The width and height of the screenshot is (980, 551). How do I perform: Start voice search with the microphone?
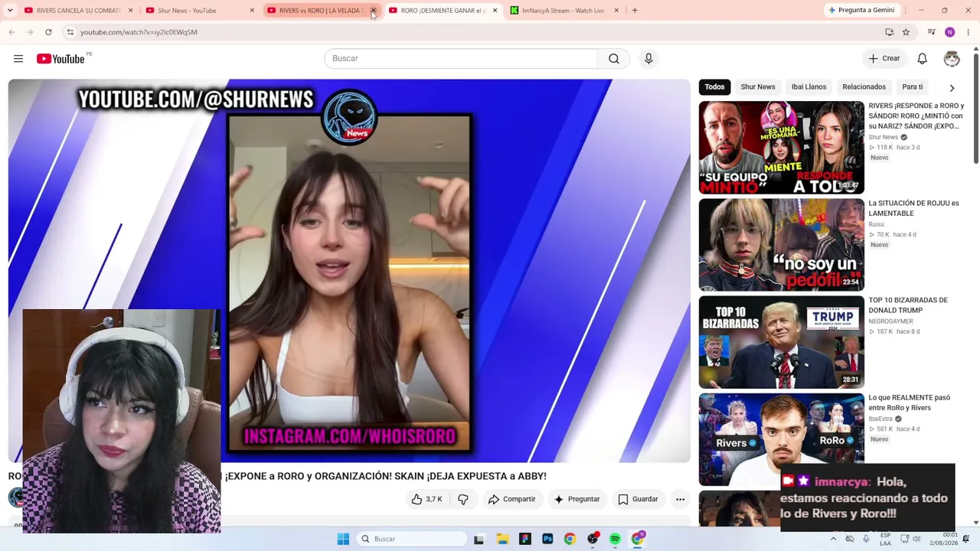tap(648, 58)
